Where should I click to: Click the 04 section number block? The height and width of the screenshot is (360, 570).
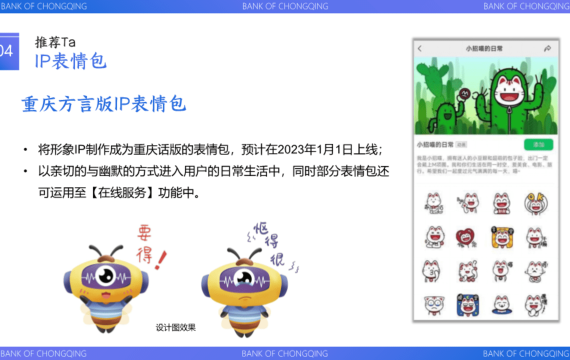9,51
